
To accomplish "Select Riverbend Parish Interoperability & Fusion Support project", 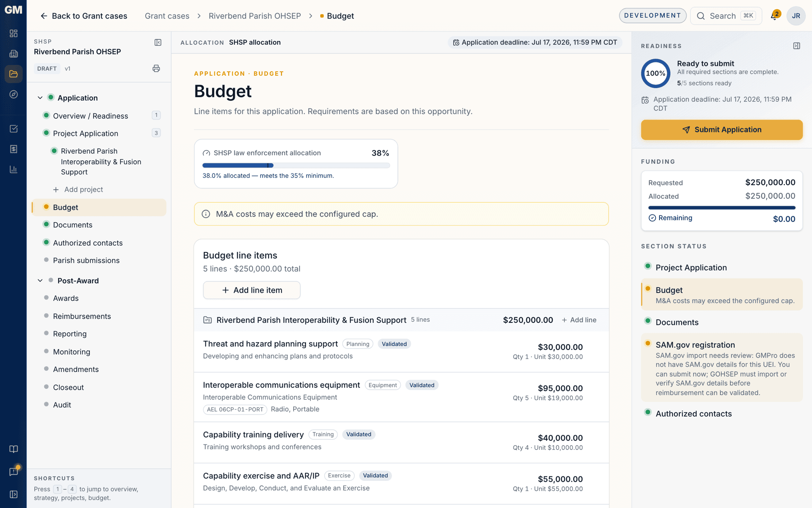I will (101, 162).
